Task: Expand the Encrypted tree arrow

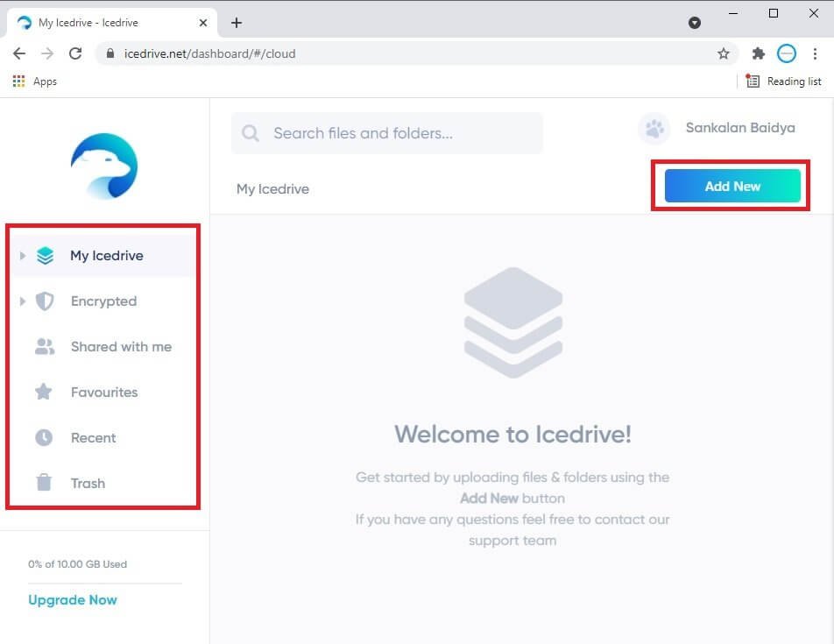Action: point(23,301)
